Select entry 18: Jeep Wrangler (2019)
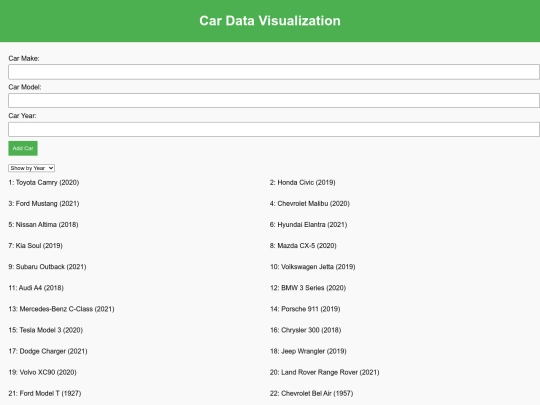 [308, 351]
